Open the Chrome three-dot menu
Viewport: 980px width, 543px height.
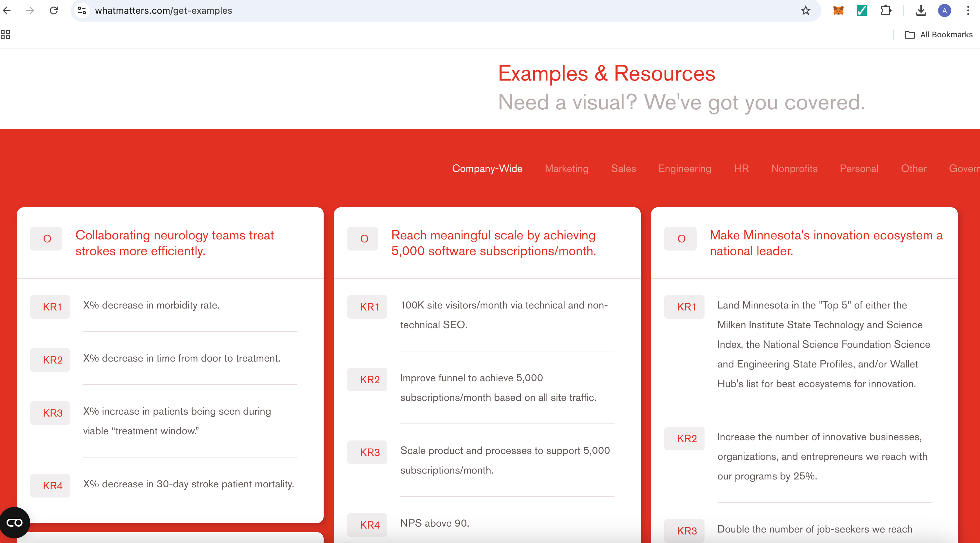click(968, 10)
